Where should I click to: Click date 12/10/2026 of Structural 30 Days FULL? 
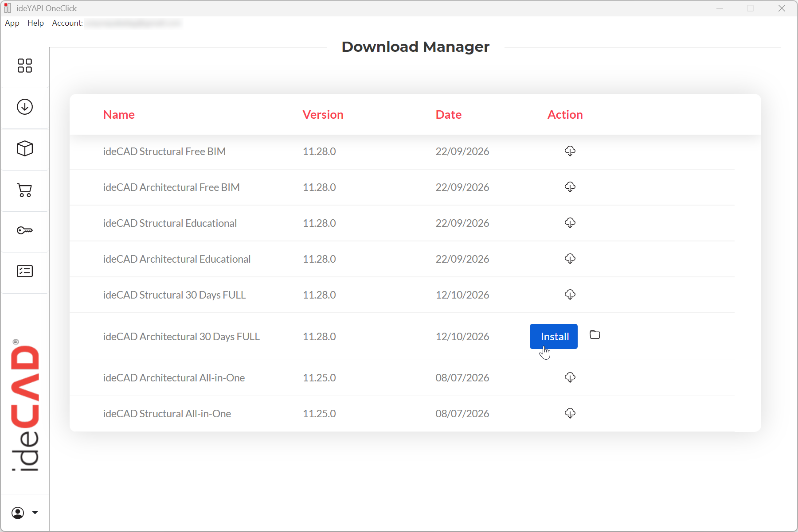[x=462, y=295]
